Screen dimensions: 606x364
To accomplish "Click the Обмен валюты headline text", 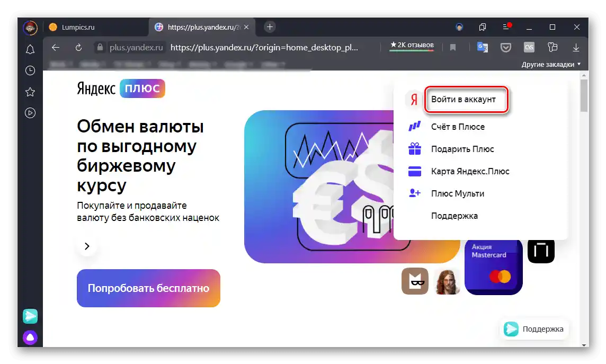I will pos(140,156).
